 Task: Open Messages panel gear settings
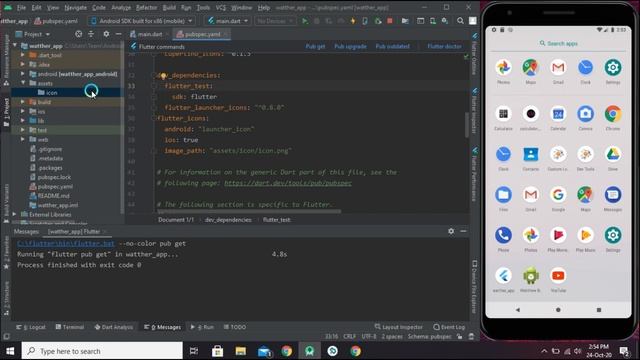click(451, 231)
